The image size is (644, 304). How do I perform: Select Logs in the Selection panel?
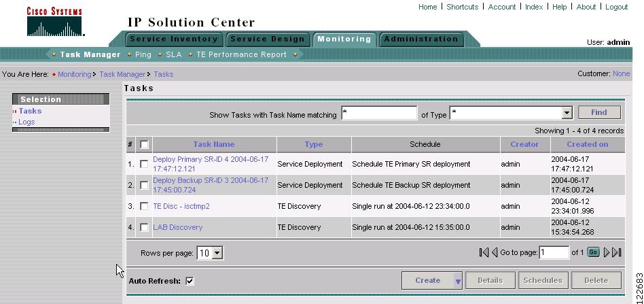tap(26, 122)
